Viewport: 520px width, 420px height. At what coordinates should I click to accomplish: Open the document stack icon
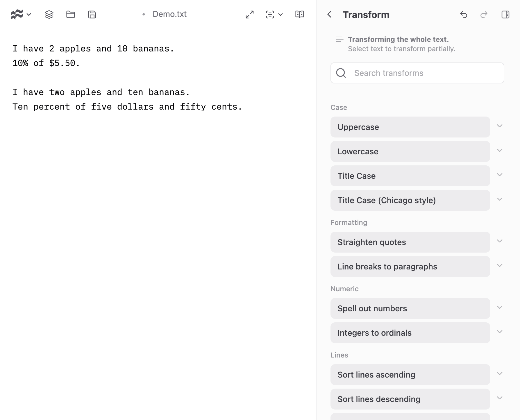point(49,14)
